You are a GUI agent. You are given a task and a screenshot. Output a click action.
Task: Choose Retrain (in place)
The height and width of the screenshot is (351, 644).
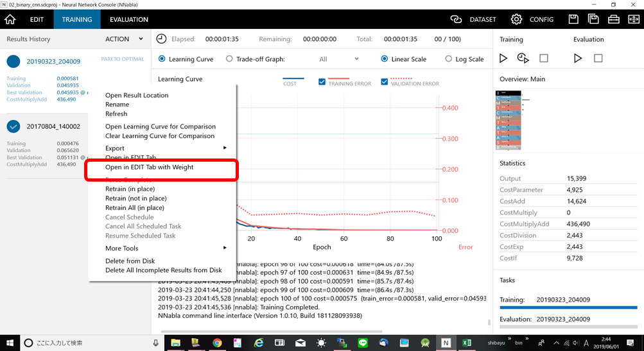[x=130, y=189]
